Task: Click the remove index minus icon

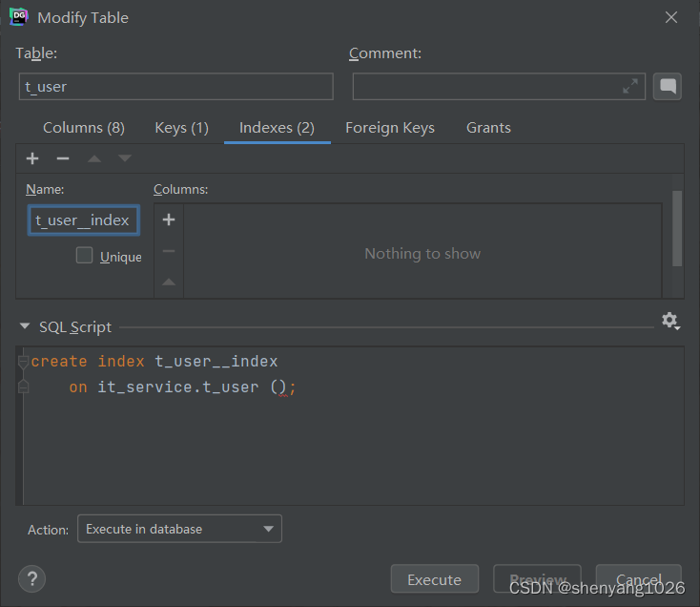Action: coord(63,158)
